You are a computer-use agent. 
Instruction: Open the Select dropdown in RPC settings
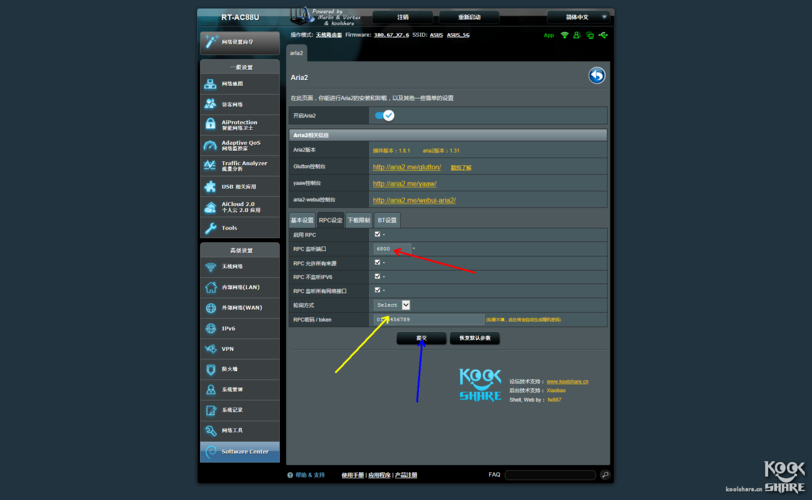click(x=392, y=305)
